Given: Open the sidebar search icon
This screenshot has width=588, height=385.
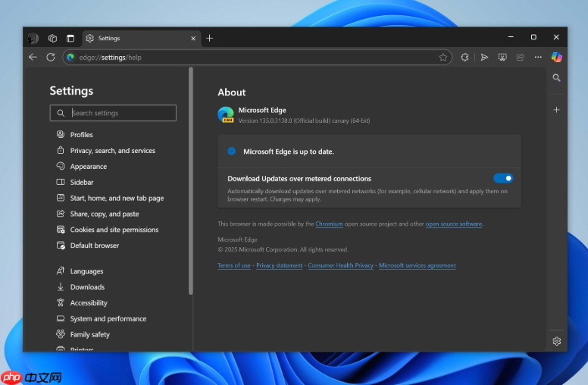Looking at the screenshot, I should [x=556, y=77].
